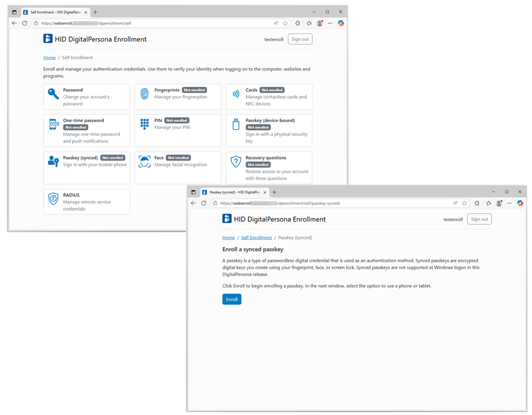Add passkey page to favorites star
The width and height of the screenshot is (532, 415).
464,203
